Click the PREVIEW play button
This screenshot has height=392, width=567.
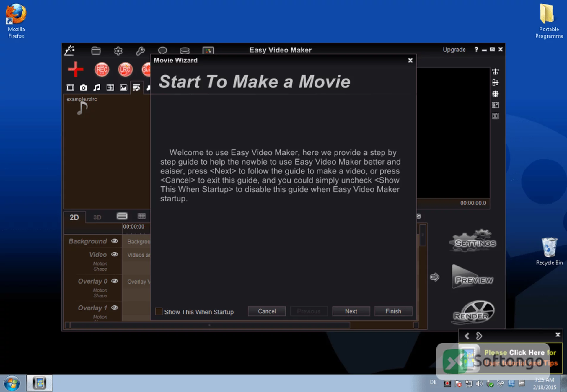pyautogui.click(x=473, y=277)
